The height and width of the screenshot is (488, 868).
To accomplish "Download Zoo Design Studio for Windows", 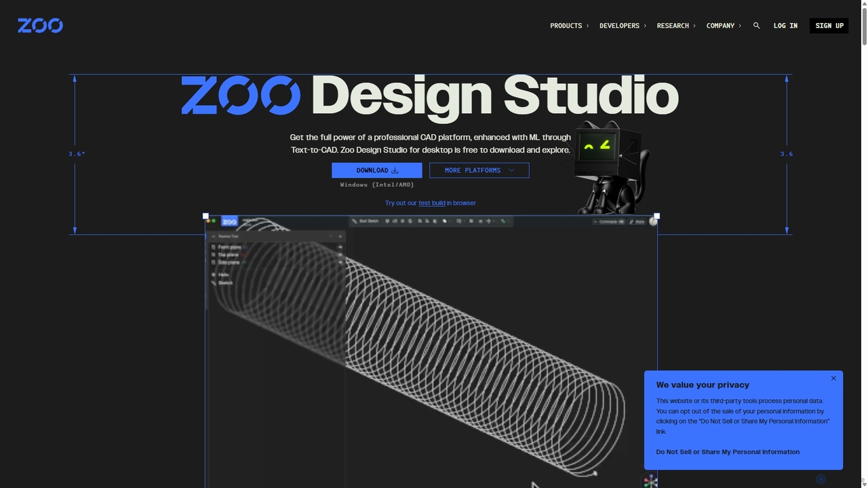I will [x=377, y=170].
